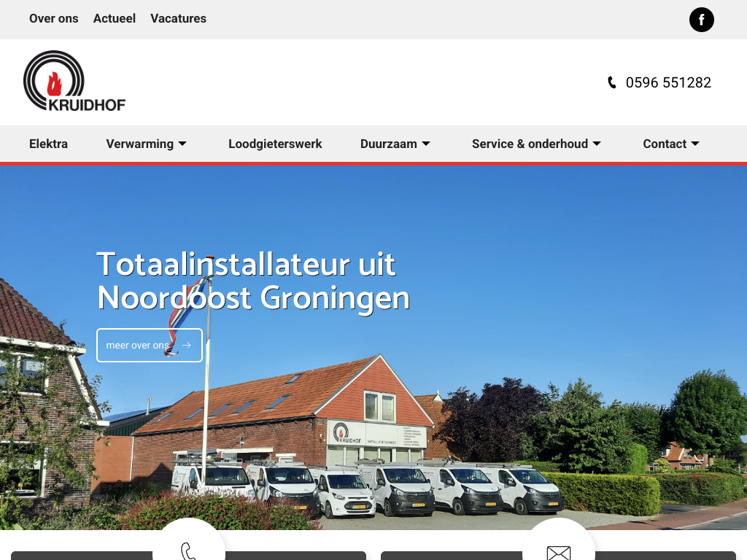Click the arrow in 'meer over ons'

pos(187,346)
